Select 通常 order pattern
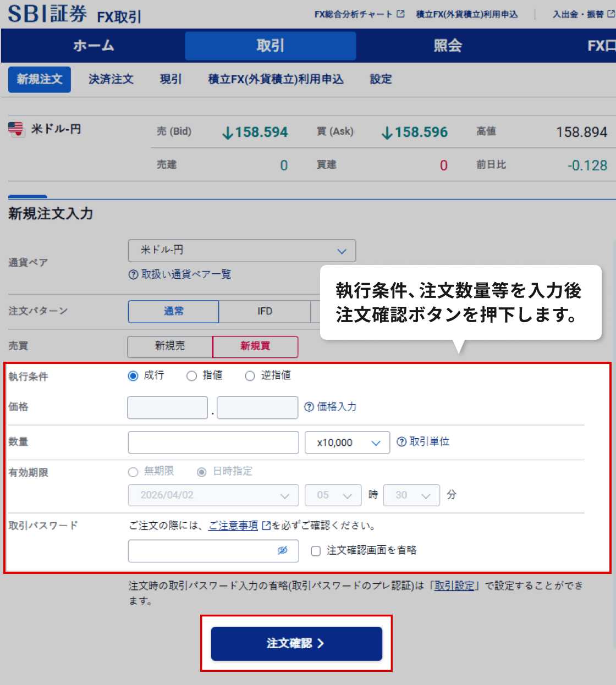Viewport: 616px width, 685px height. pos(174,312)
